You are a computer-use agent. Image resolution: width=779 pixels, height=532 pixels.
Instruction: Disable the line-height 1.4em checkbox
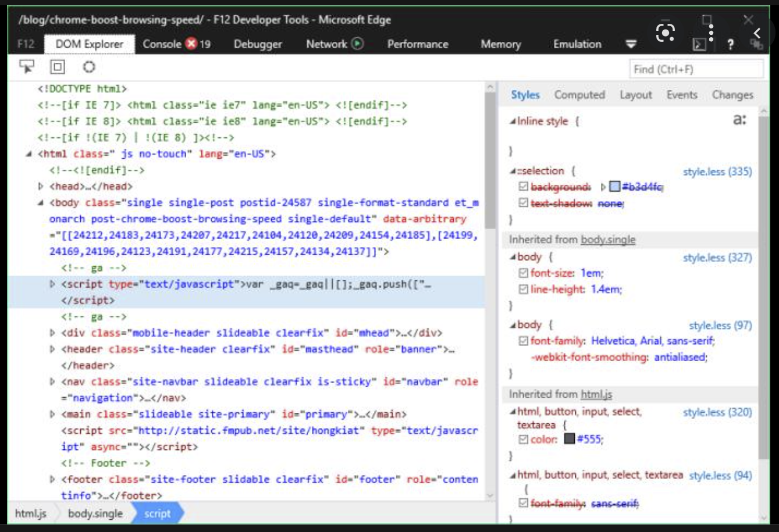point(523,289)
